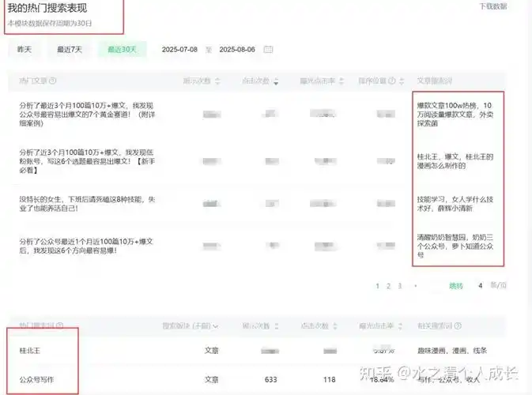This screenshot has height=395, width=532.
Task: Click the 文章搜索词 column header
Action: click(435, 81)
